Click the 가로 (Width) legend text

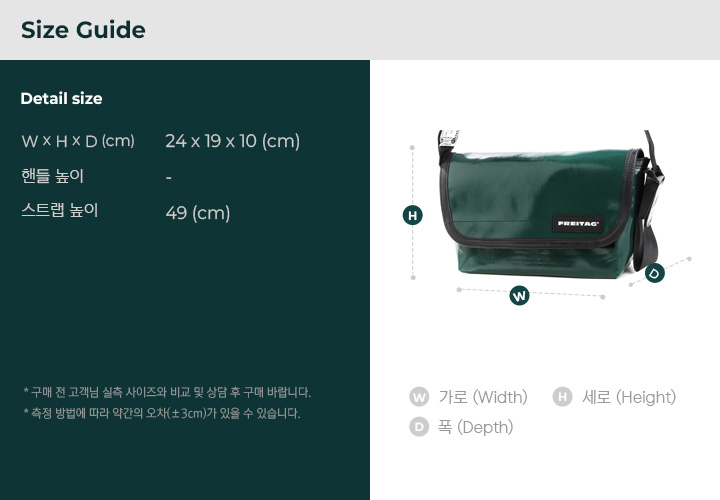[483, 397]
